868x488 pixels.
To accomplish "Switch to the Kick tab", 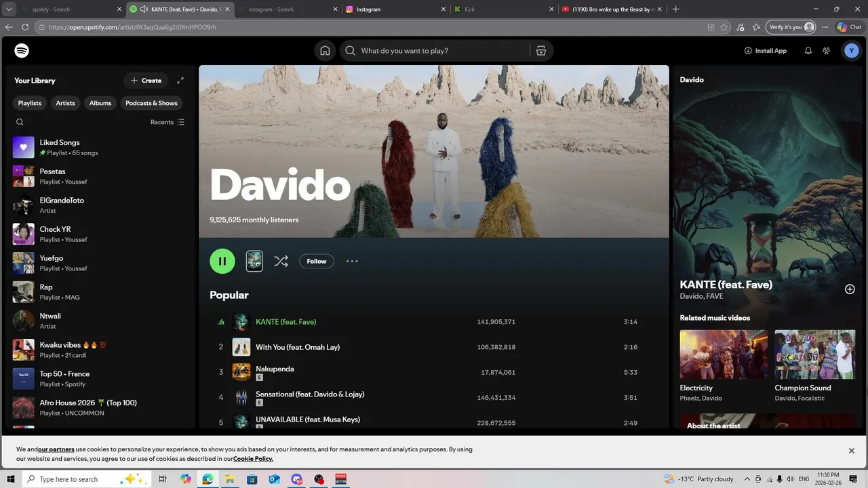I will [503, 9].
